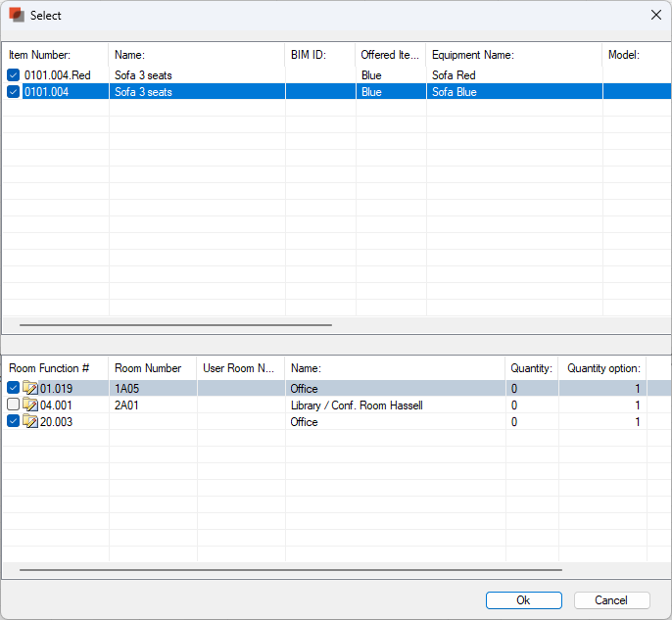Click the room icon beside 04.001
The width and height of the screenshot is (672, 620).
coord(30,405)
